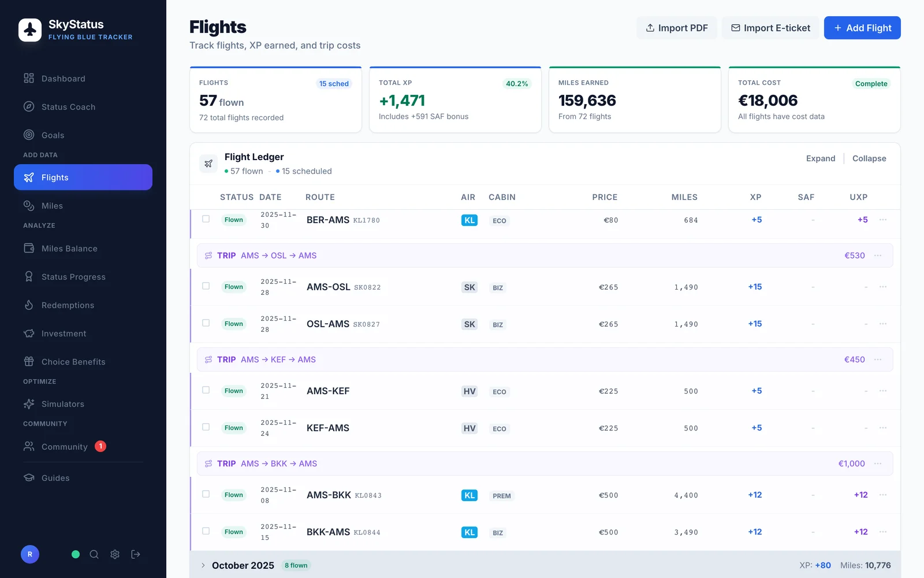Select the OSL-AMS flight checkbox
This screenshot has height=578, width=924.
pyautogui.click(x=206, y=323)
